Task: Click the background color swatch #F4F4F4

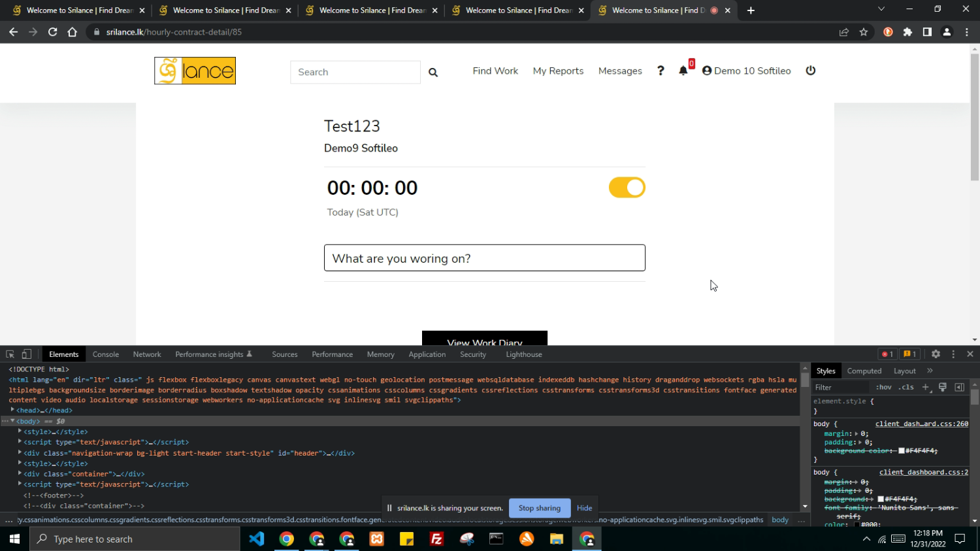Action: 902,451
